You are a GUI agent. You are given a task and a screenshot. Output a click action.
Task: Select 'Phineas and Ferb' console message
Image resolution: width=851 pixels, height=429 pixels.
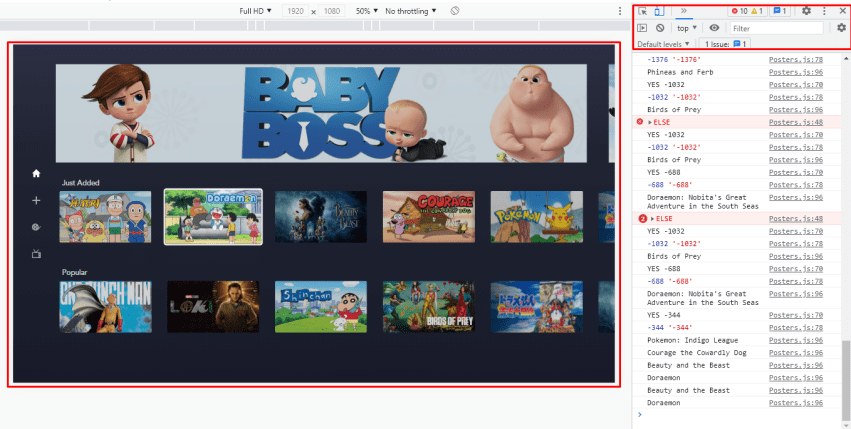tap(680, 72)
